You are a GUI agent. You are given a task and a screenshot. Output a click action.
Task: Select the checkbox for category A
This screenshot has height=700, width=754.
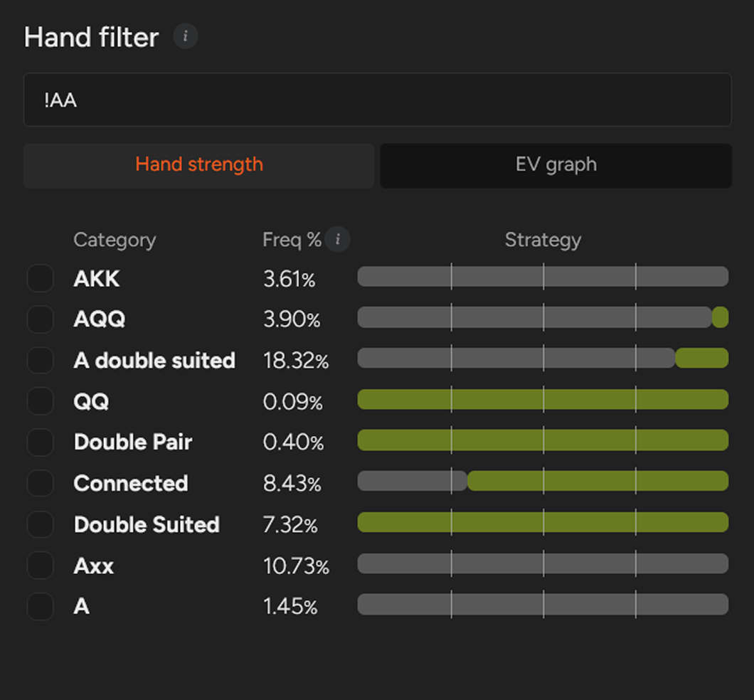point(40,607)
